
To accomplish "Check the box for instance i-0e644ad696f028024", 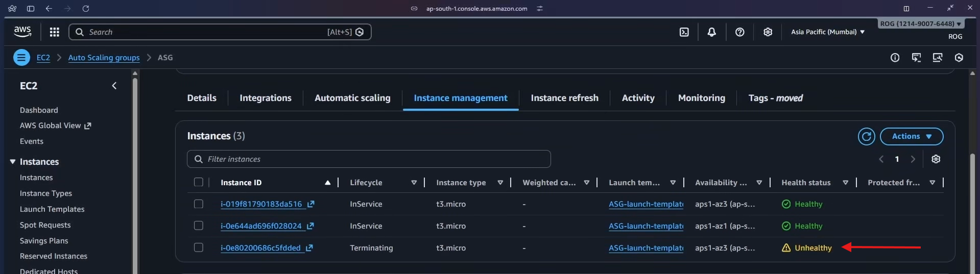I will (x=199, y=226).
